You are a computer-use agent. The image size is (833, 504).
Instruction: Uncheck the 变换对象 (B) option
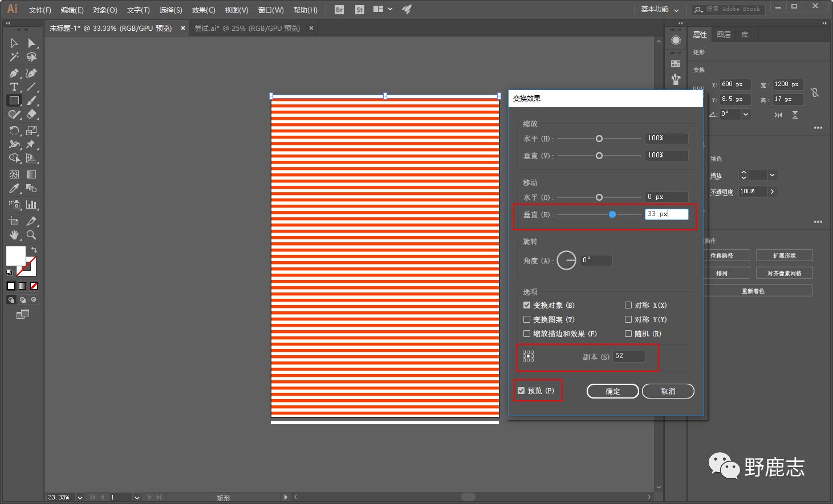pos(527,306)
